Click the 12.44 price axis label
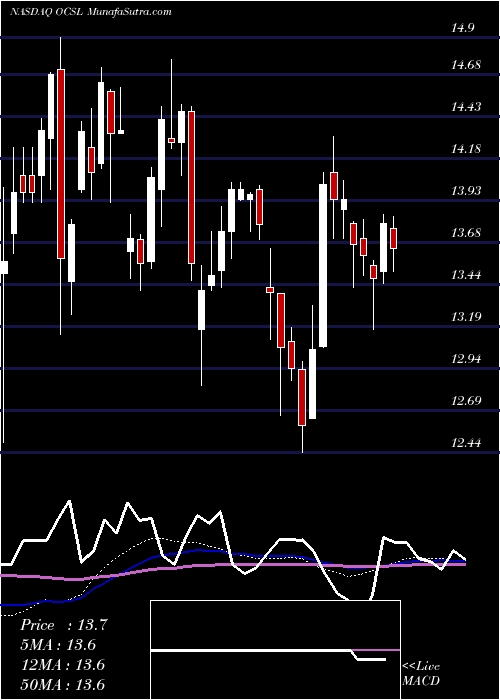 tap(467, 443)
